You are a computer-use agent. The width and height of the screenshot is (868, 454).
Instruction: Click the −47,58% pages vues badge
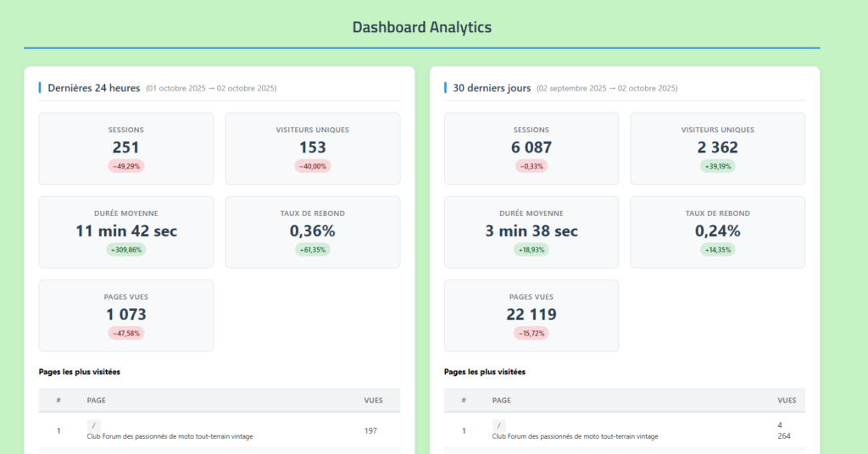126,333
